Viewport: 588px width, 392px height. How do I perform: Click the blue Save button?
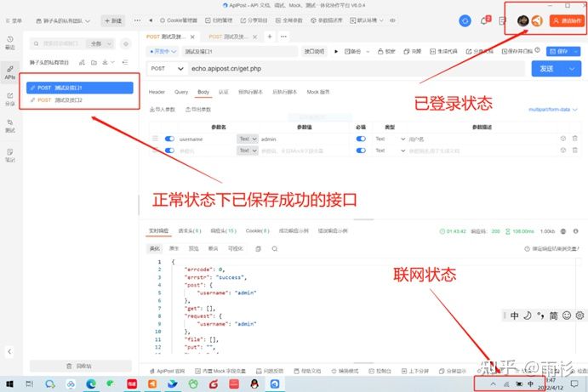[x=559, y=51]
